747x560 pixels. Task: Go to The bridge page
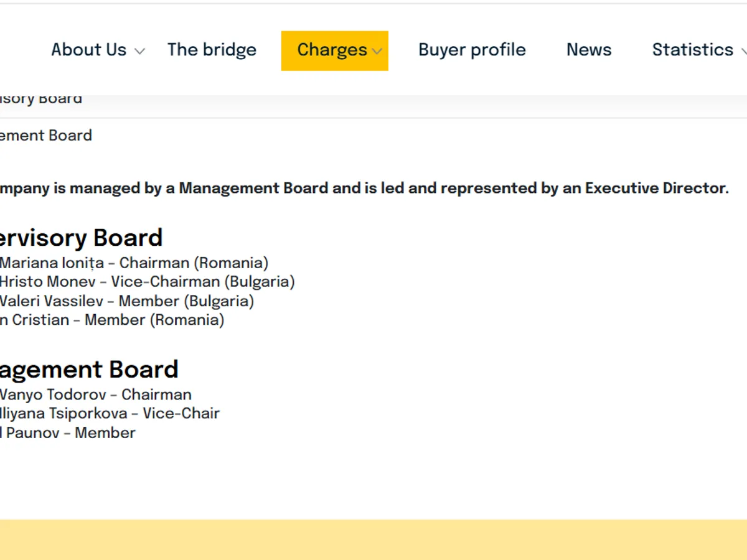coord(212,50)
